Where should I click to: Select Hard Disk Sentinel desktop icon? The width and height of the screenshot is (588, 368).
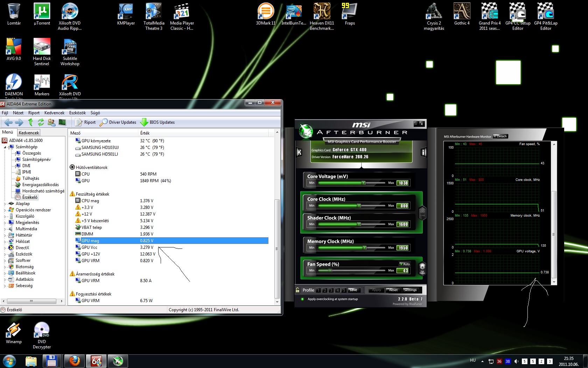click(42, 52)
